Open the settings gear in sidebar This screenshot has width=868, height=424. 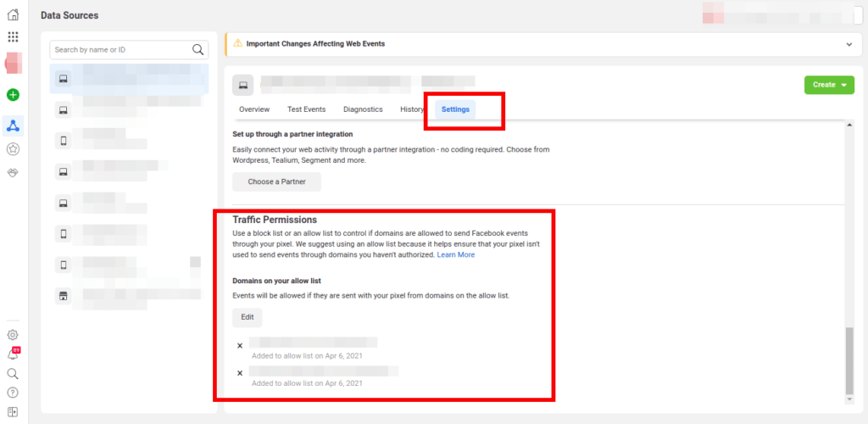point(13,335)
